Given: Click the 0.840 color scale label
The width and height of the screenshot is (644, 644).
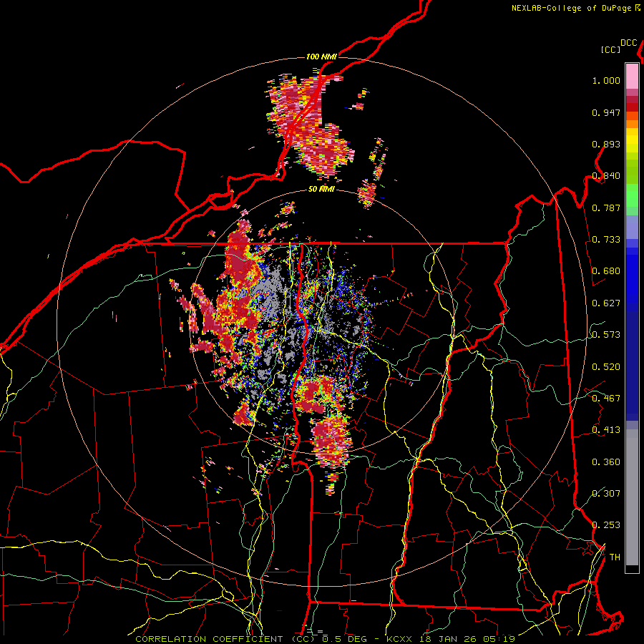Looking at the screenshot, I should tap(606, 176).
